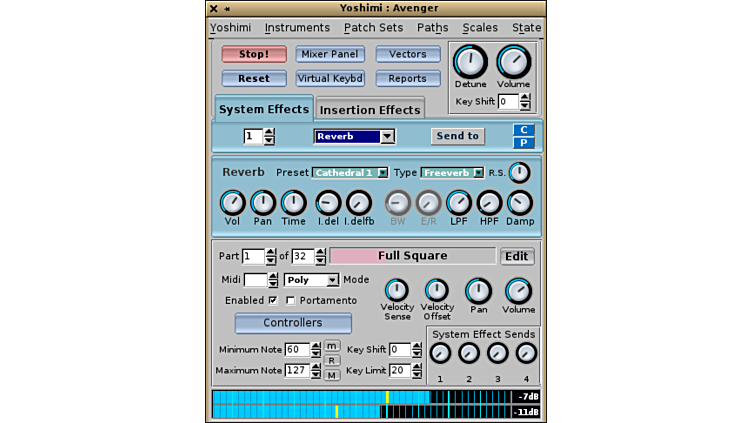Viewport: 752px width, 423px height.
Task: Click the reverb HPF knob
Action: [x=489, y=203]
